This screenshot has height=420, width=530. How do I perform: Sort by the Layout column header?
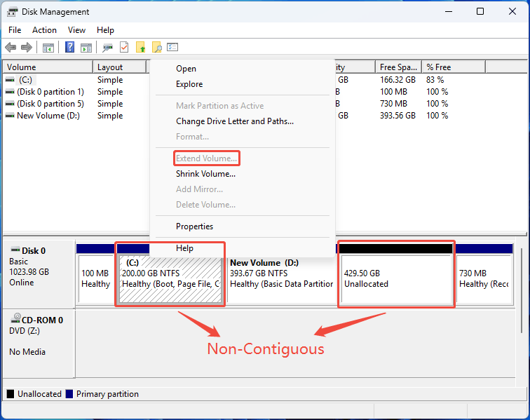120,67
